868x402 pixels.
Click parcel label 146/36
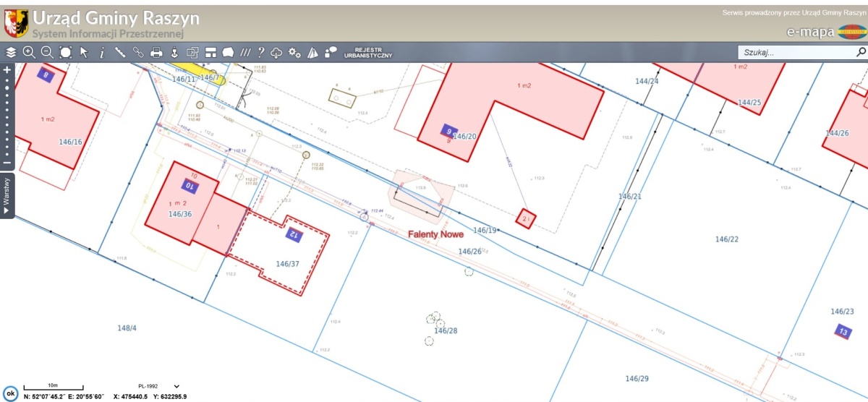pos(180,214)
